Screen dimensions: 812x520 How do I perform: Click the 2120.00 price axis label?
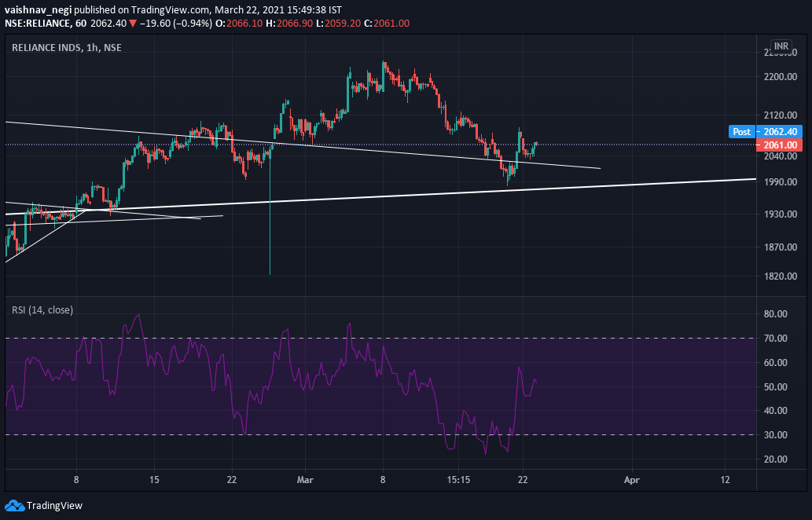[780, 115]
